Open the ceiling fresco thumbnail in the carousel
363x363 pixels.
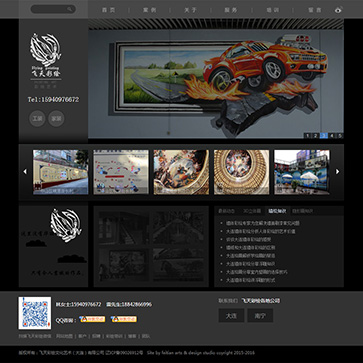(x=181, y=172)
